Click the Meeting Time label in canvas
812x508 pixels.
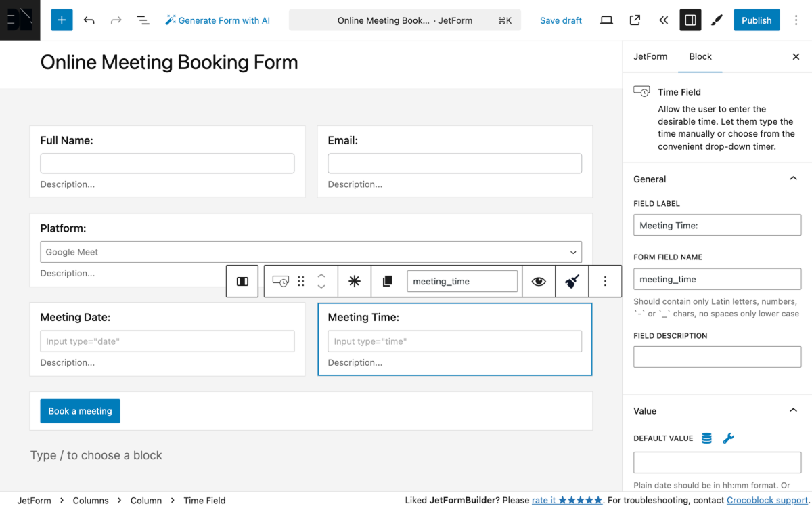point(363,317)
